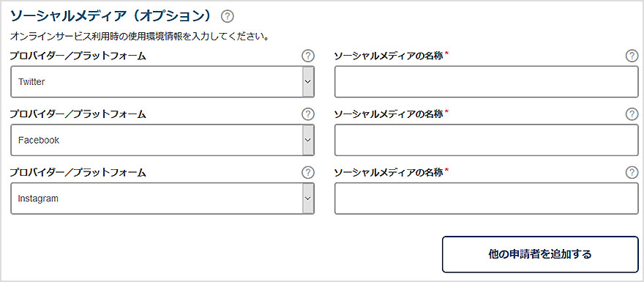Click the chevron arrow beside Instagram
The height and width of the screenshot is (282, 644).
308,198
